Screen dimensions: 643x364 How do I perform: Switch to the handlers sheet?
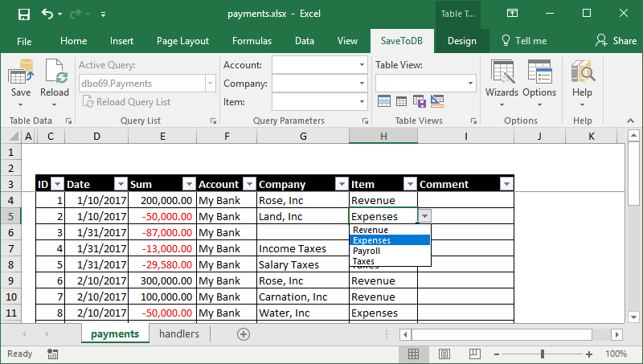pyautogui.click(x=179, y=333)
